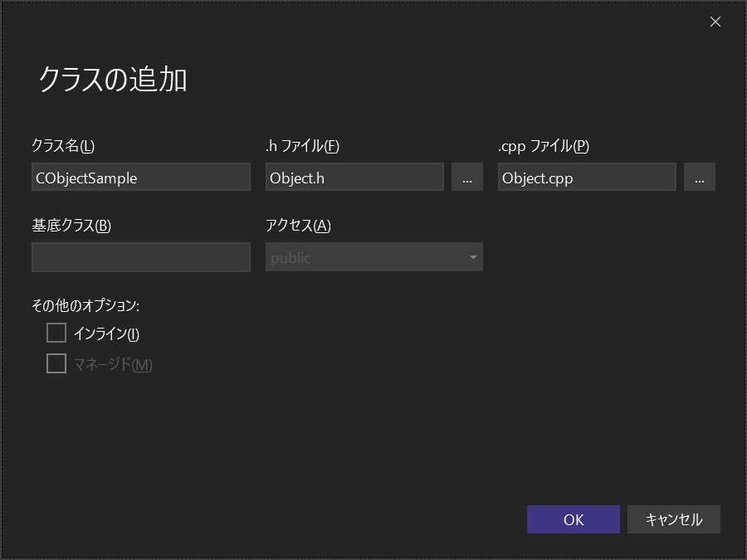The image size is (747, 560).
Task: Focus the Object.h header file field
Action: [354, 178]
